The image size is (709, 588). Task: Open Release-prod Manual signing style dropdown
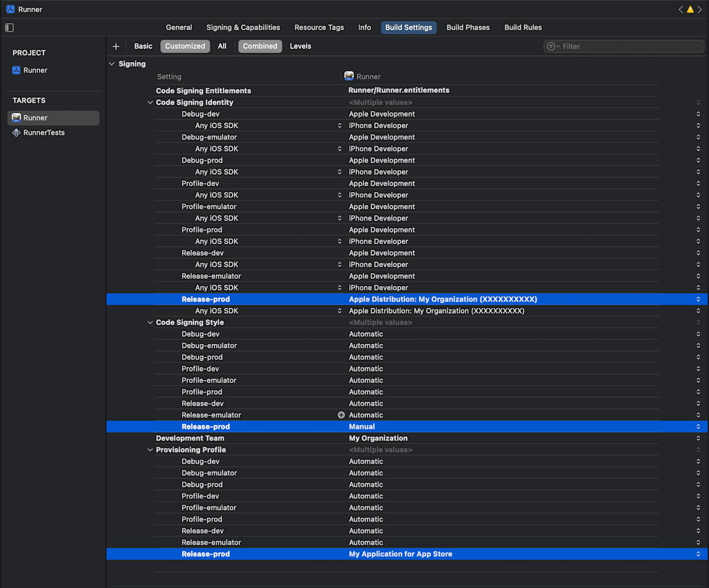(698, 427)
